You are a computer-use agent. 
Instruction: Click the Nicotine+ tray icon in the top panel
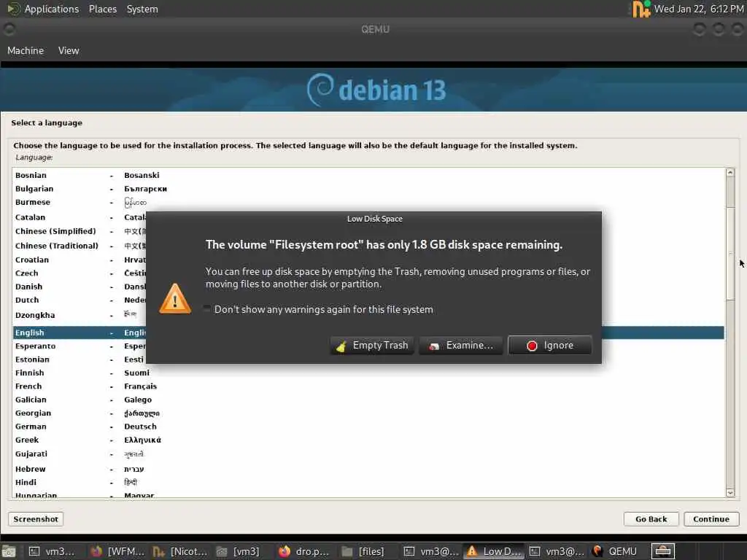click(x=640, y=9)
